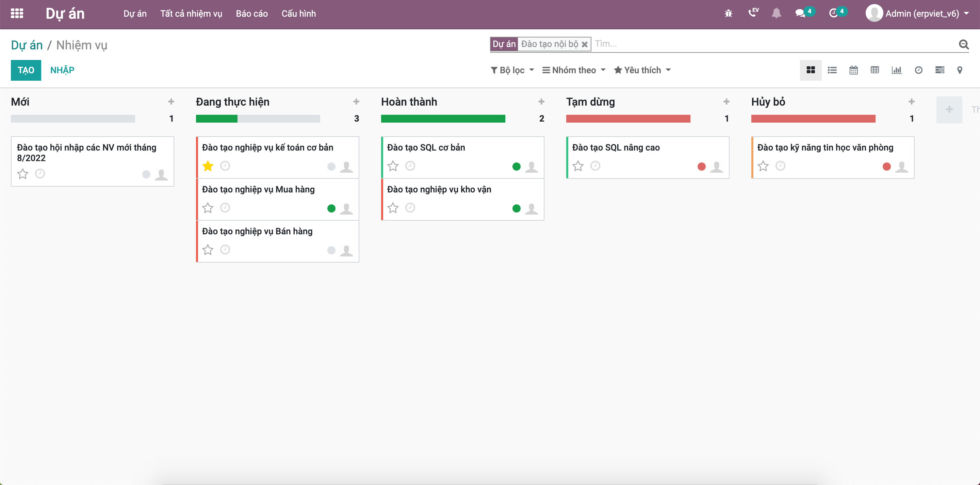Switch to Calendar view
Viewport: 980px width, 485px height.
click(x=853, y=70)
